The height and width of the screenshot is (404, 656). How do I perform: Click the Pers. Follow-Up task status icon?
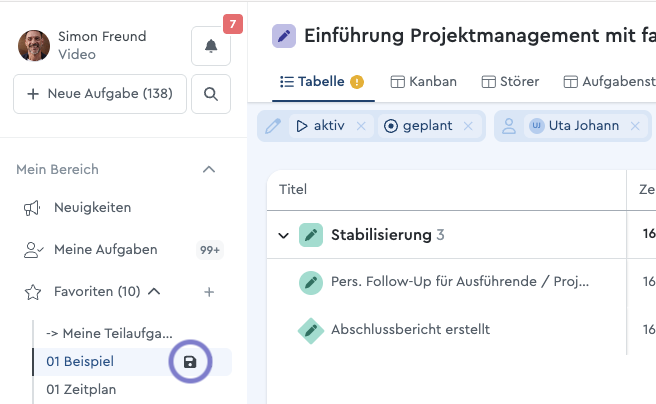click(x=311, y=283)
